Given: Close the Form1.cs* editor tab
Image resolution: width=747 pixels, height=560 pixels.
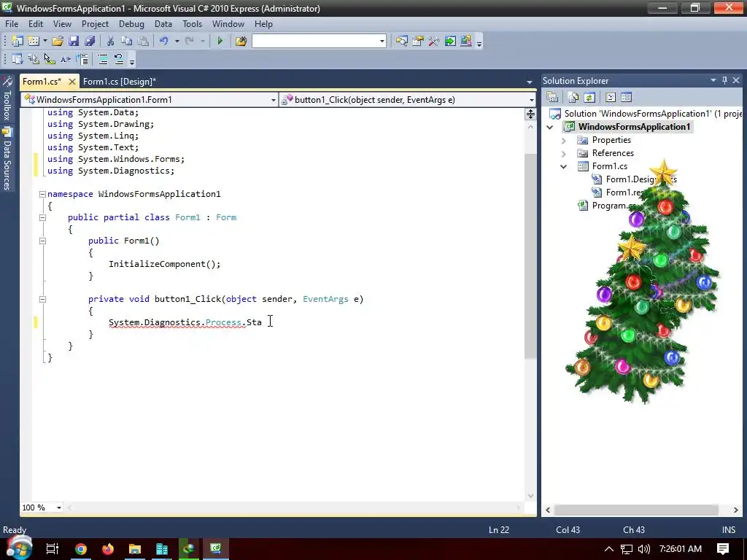Looking at the screenshot, I should (72, 82).
